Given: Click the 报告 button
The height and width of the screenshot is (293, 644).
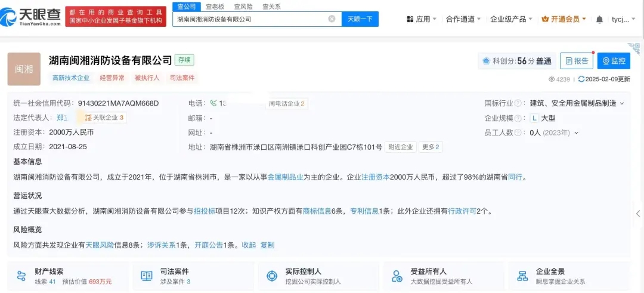Looking at the screenshot, I should pos(577,61).
